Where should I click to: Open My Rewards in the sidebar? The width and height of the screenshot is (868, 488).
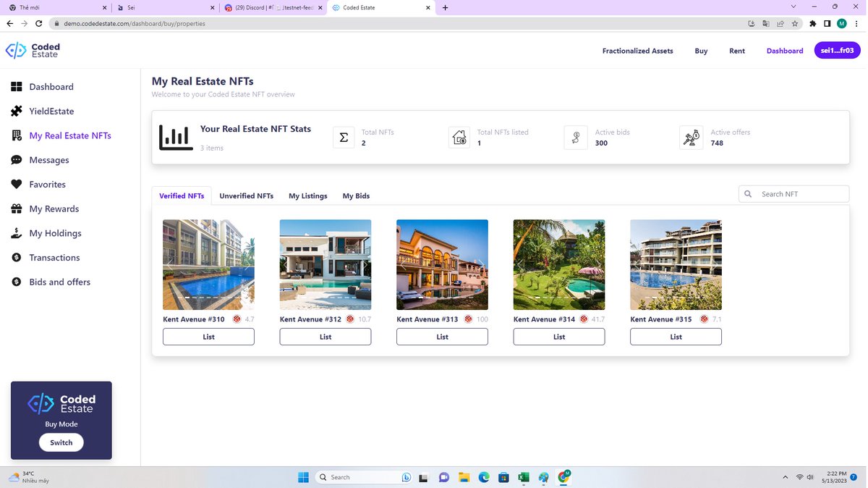pyautogui.click(x=45, y=209)
